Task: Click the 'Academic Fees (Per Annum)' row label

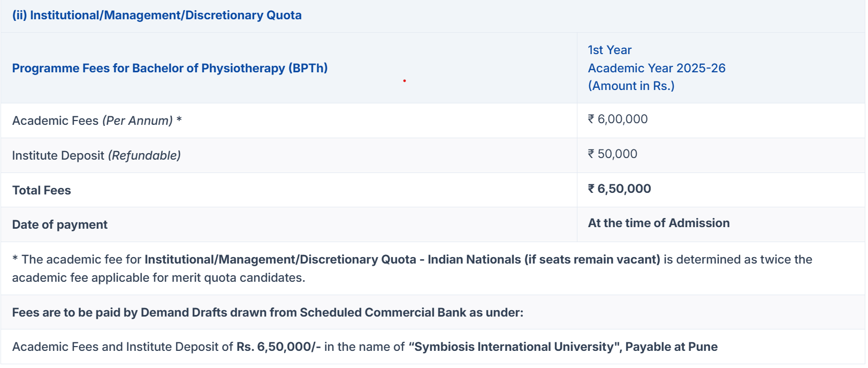Action: pyautogui.click(x=97, y=121)
